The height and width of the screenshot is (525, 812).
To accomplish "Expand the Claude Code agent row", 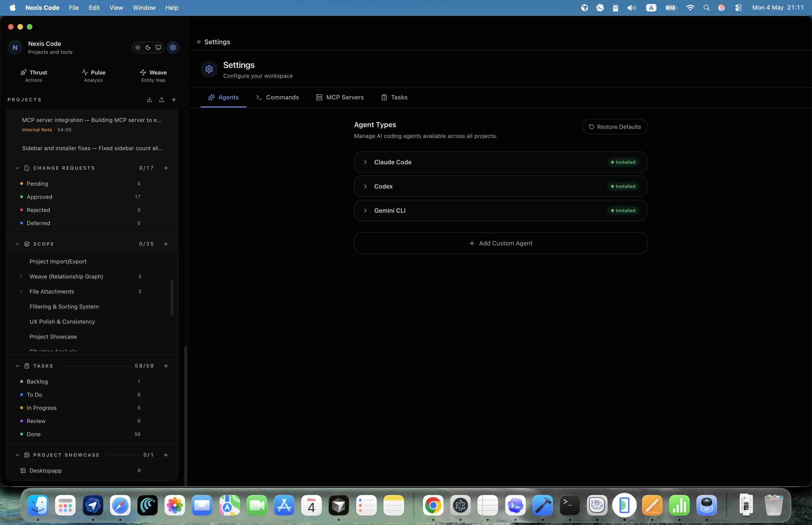I will click(x=365, y=162).
